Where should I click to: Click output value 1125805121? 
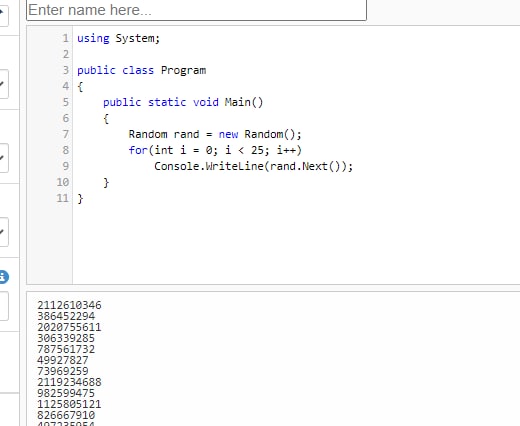[69, 404]
